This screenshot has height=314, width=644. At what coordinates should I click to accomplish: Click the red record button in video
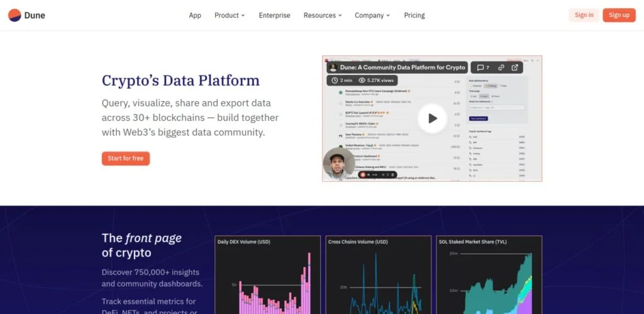click(363, 175)
